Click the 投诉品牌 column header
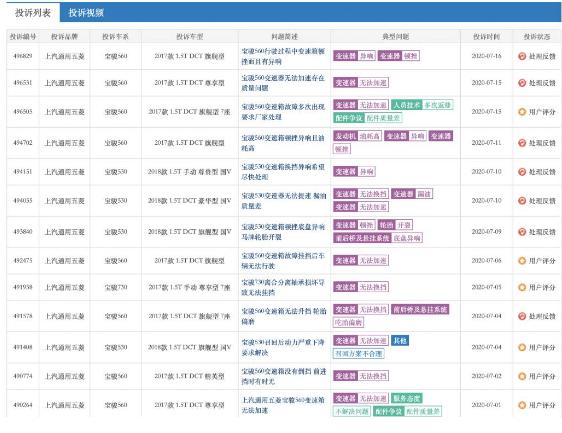 [65, 37]
